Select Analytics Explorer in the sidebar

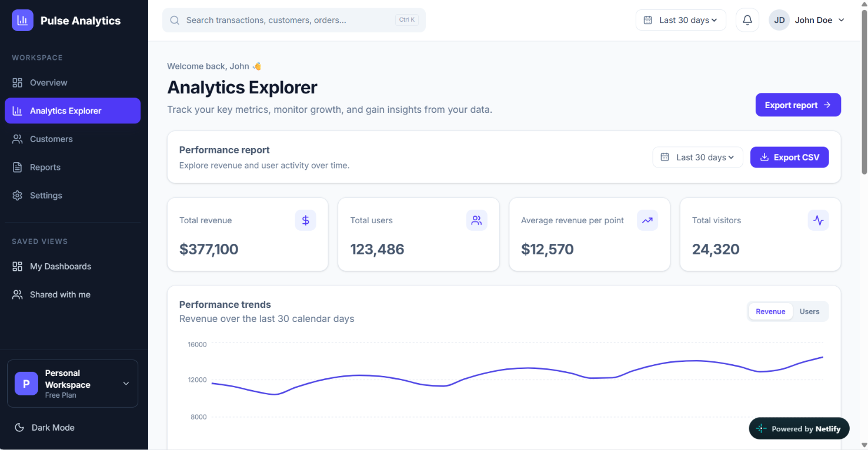coord(73,110)
